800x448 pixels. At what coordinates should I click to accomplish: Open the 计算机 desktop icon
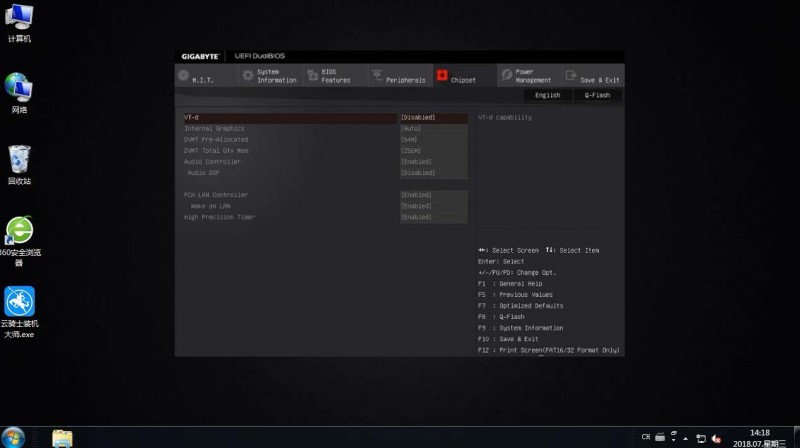pos(19,23)
